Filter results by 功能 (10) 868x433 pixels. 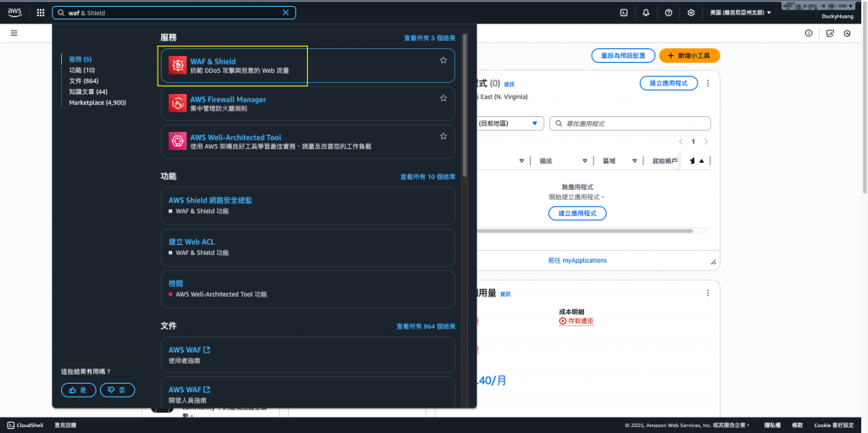click(x=82, y=69)
